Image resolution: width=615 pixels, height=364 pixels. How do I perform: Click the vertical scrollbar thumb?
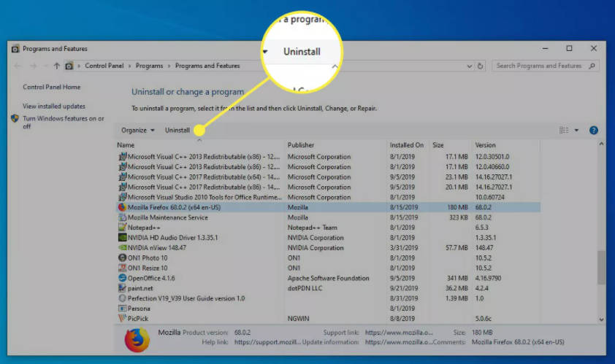click(601, 268)
